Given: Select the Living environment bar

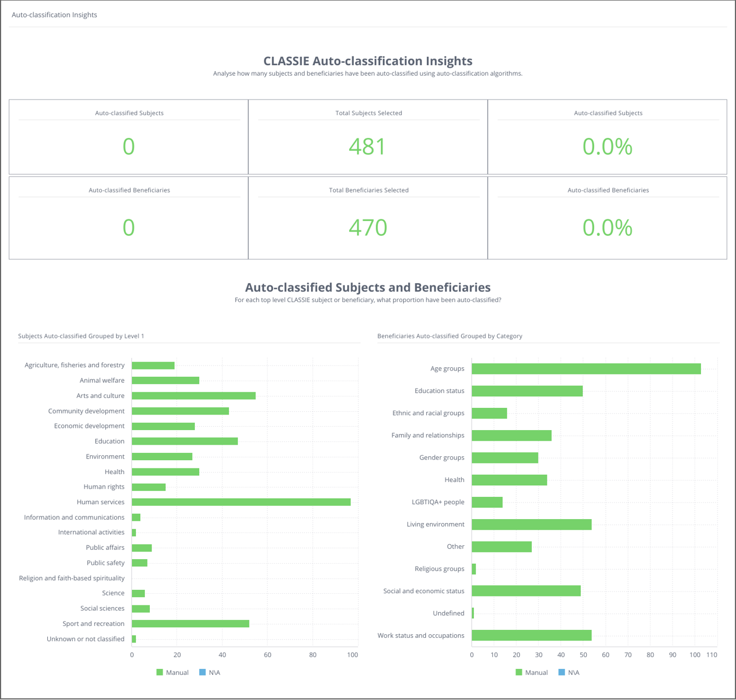Looking at the screenshot, I should tap(531, 525).
